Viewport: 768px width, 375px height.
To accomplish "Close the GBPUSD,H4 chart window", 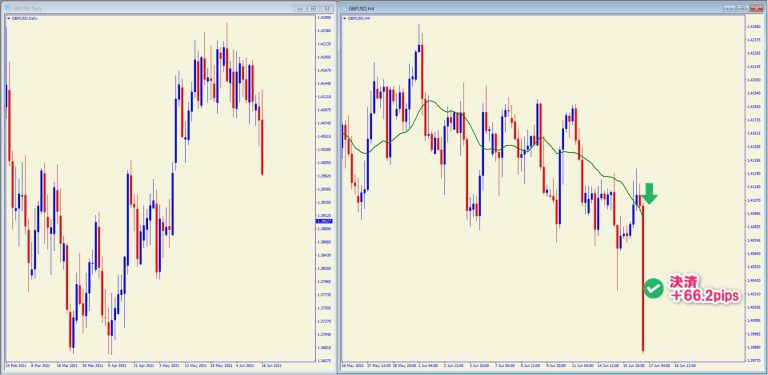I will [x=756, y=8].
